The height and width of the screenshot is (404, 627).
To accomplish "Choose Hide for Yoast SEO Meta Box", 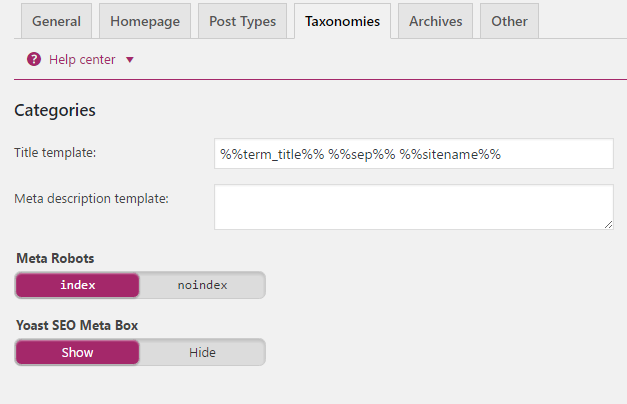I will click(202, 352).
